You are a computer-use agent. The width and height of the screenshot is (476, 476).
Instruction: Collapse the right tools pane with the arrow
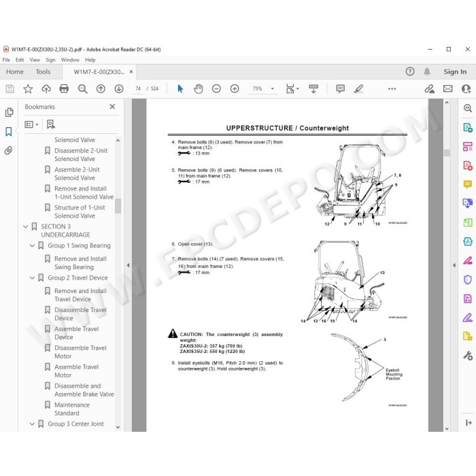454,265
